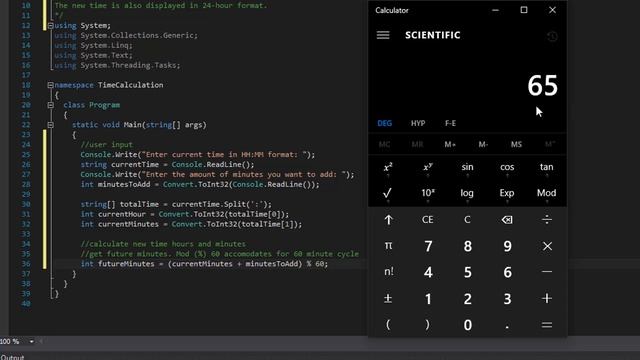Click the Mod operator key
This screenshot has width=640, height=360.
click(547, 193)
